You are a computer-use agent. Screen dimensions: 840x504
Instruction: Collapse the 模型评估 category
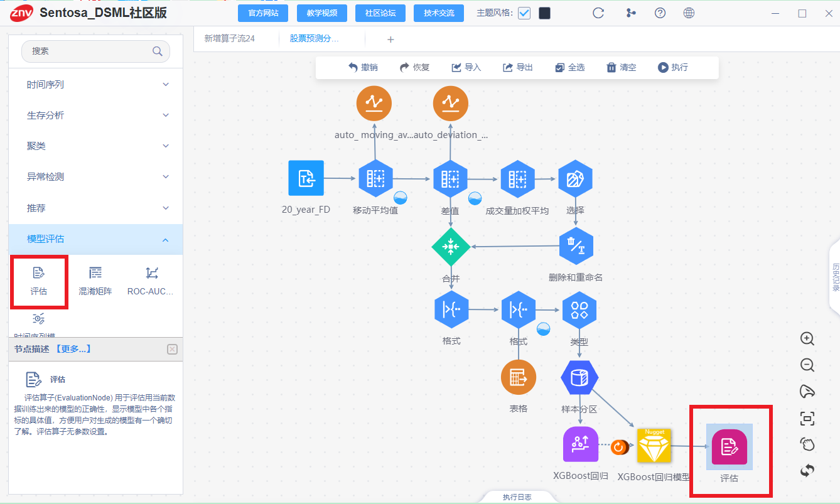point(95,239)
